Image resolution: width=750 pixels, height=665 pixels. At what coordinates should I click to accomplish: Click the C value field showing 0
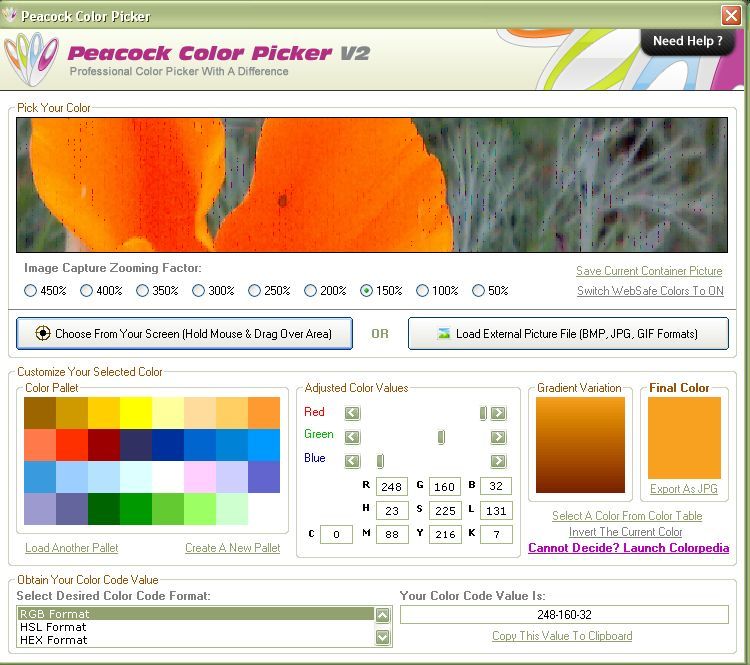tap(336, 534)
